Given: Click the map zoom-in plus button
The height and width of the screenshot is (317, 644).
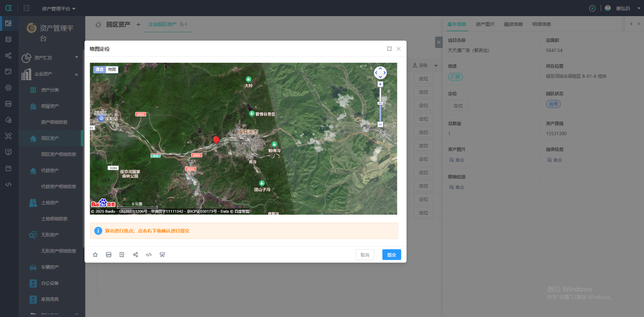Looking at the screenshot, I should point(380,85).
